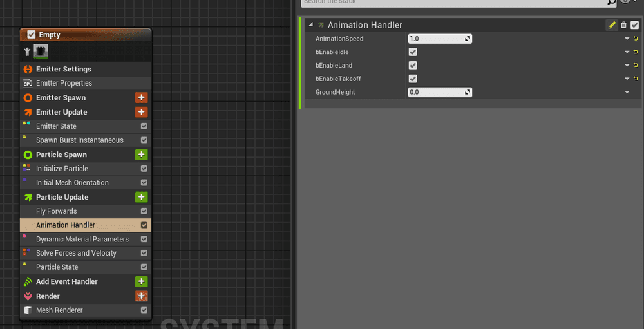Select Particle State module
The height and width of the screenshot is (329, 644).
pyautogui.click(x=86, y=267)
